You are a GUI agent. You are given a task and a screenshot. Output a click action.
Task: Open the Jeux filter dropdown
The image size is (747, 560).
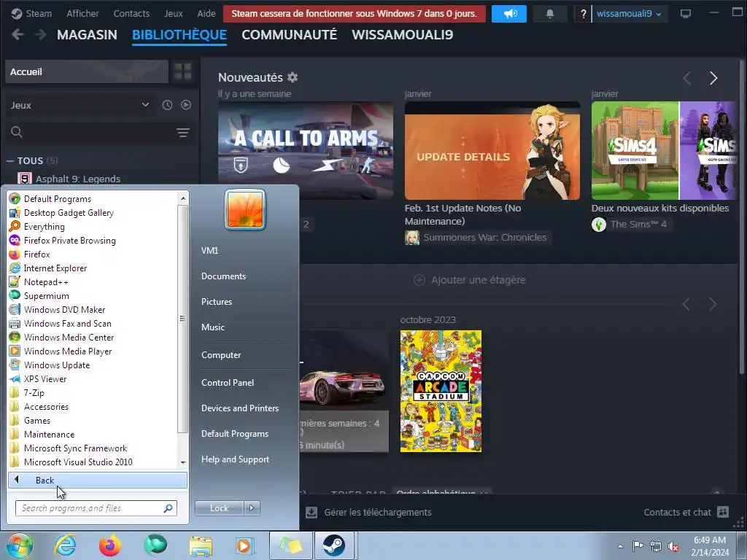pyautogui.click(x=79, y=105)
